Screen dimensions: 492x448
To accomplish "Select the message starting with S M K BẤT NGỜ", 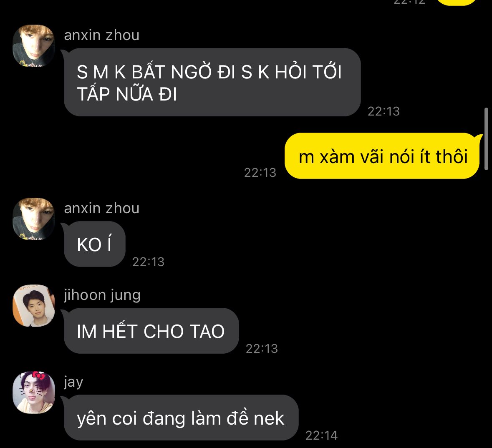I will tap(212, 82).
